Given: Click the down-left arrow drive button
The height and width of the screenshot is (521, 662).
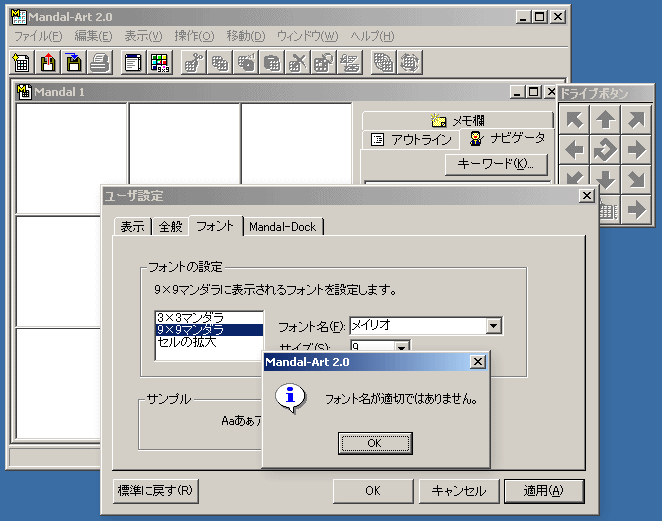Looking at the screenshot, I should 574,176.
